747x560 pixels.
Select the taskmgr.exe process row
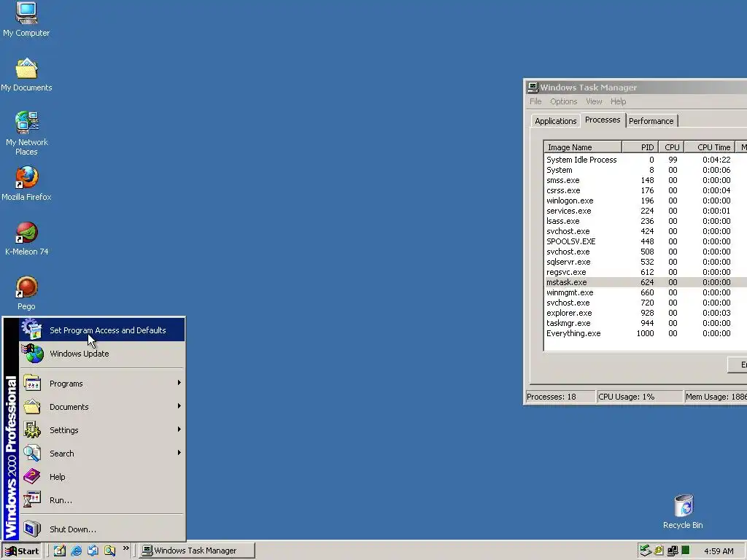646,323
